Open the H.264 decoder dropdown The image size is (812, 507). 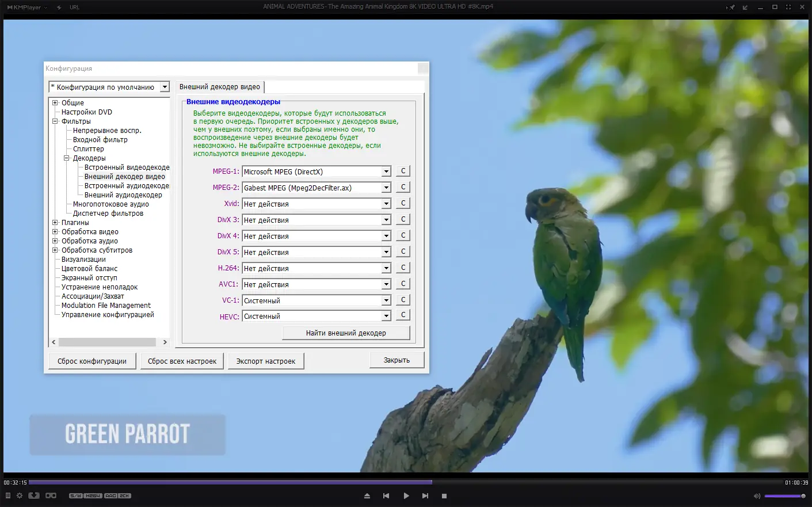386,268
